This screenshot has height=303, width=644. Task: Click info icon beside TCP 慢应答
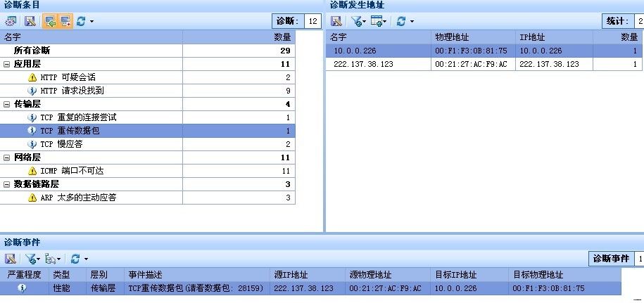(x=32, y=144)
